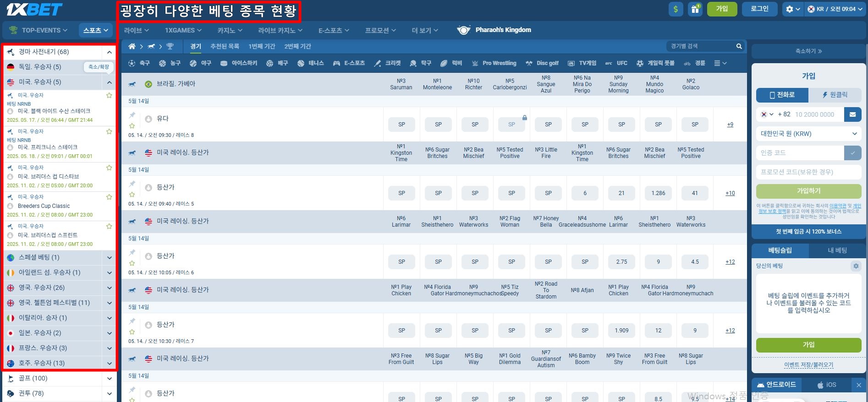Open the settings gear menu
Screen dimensions: 868x402
pos(793,9)
